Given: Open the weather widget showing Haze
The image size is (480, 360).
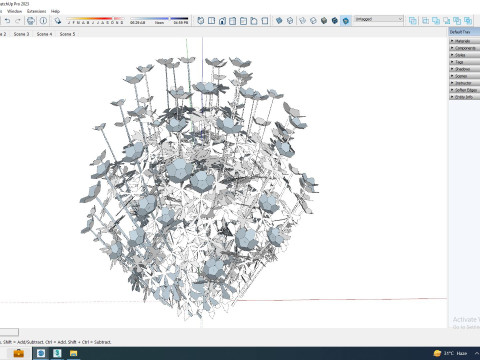Looking at the screenshot, I should coord(450,353).
